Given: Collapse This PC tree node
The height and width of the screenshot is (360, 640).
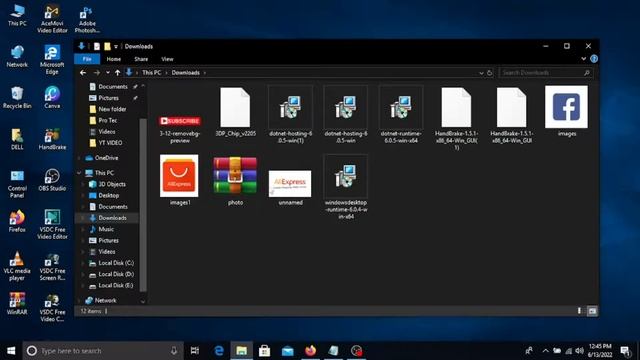Looking at the screenshot, I should click(x=79, y=173).
